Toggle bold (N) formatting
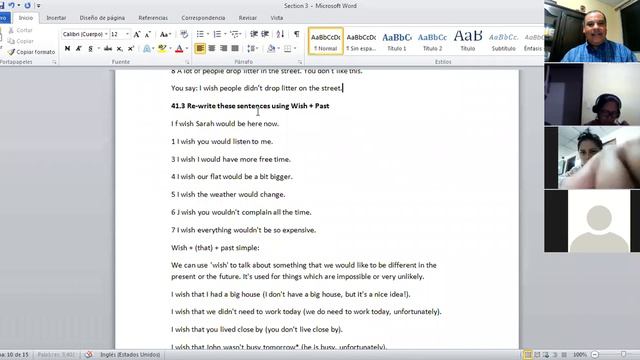The image size is (640, 360). [x=67, y=49]
